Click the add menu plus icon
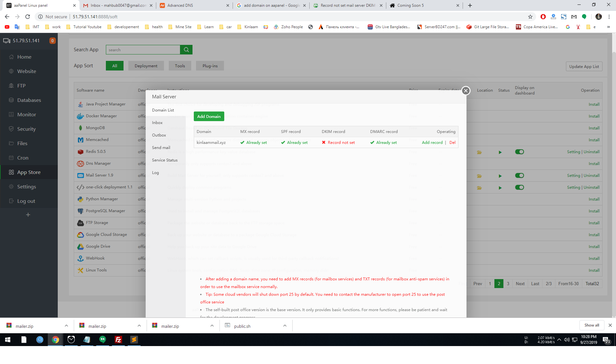Viewport: 616px width, 364px height. click(28, 215)
